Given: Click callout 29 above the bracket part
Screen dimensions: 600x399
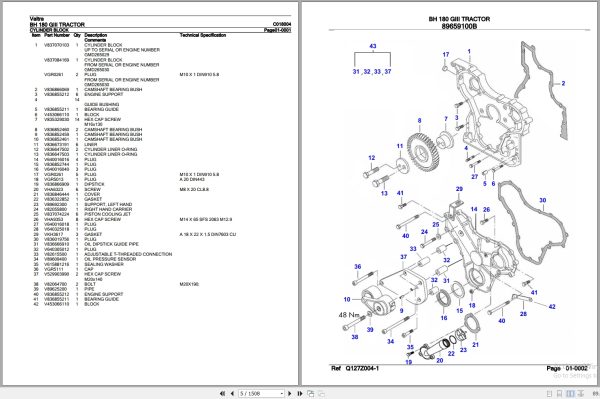Looking at the screenshot, I should click(x=459, y=189).
